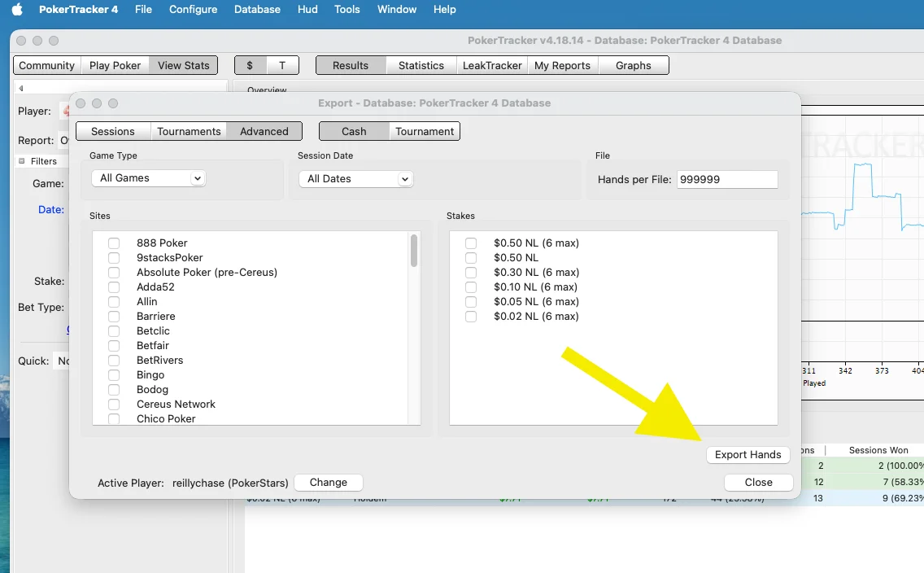The height and width of the screenshot is (573, 924).
Task: Click the Export Hands button
Action: pyautogui.click(x=747, y=455)
